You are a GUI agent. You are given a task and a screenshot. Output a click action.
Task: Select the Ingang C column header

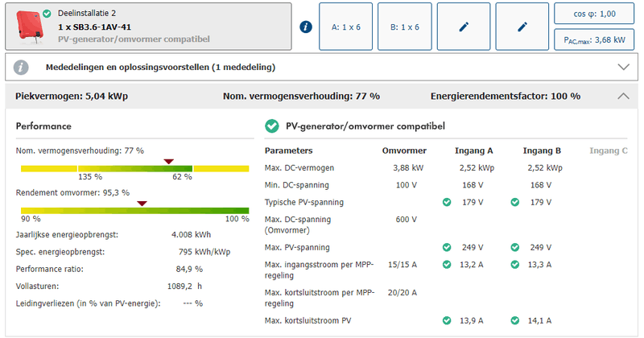609,150
